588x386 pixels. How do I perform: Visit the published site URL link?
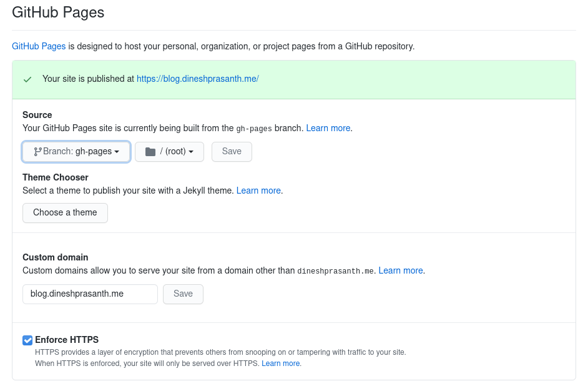point(197,79)
